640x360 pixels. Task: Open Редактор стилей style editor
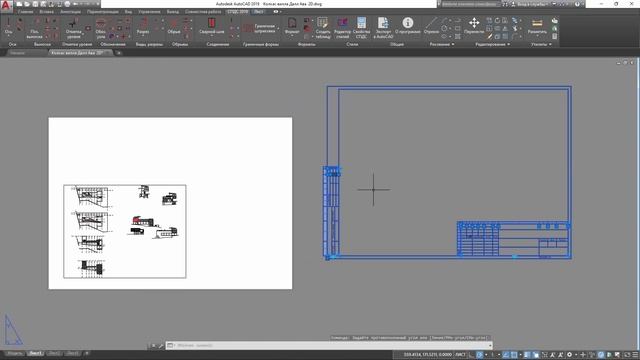pos(342,27)
